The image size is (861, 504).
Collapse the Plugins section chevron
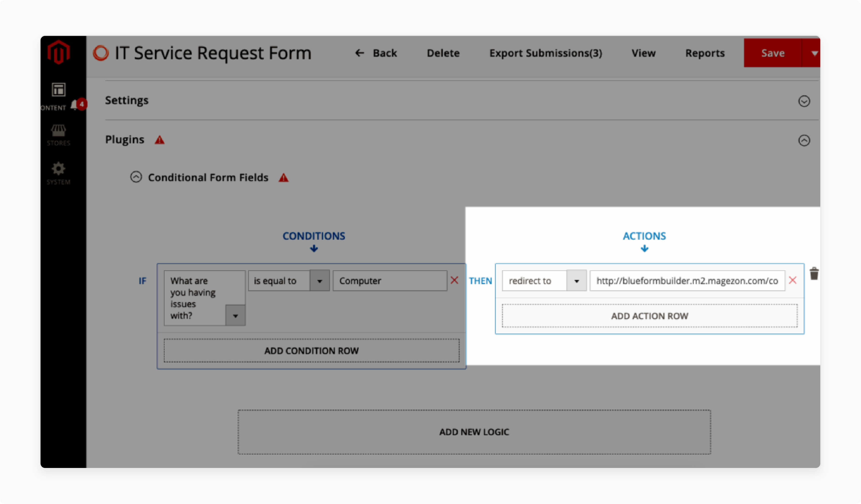tap(804, 141)
